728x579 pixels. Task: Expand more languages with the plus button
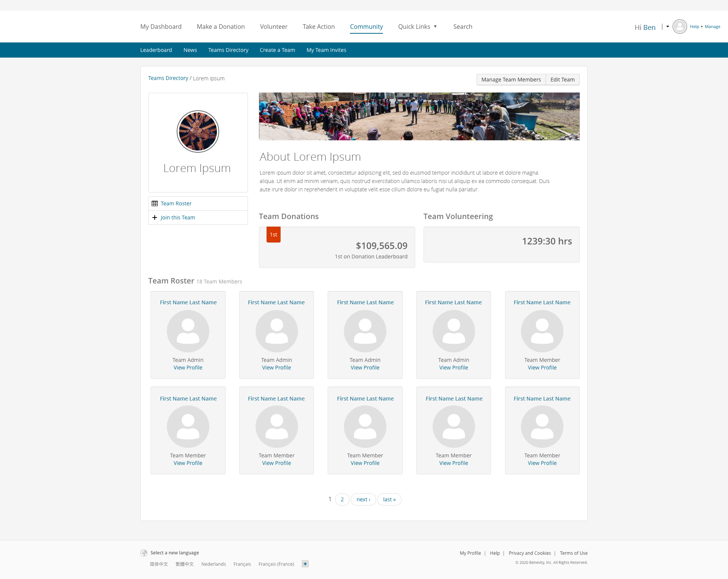[x=305, y=564]
